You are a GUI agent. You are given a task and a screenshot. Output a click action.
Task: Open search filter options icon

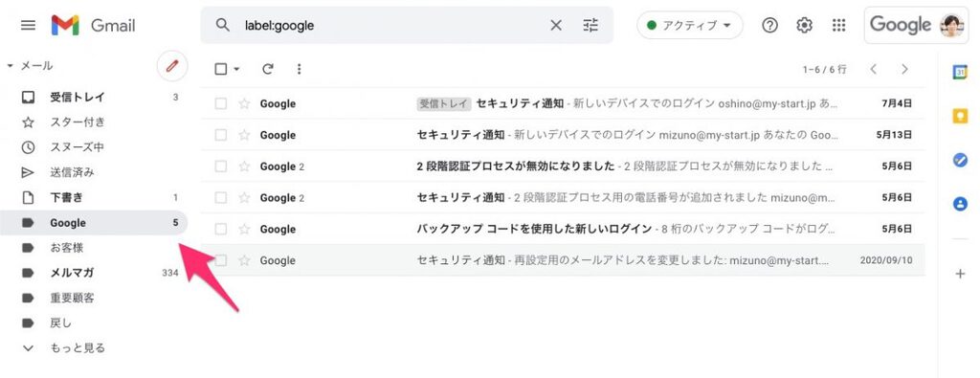pyautogui.click(x=590, y=25)
